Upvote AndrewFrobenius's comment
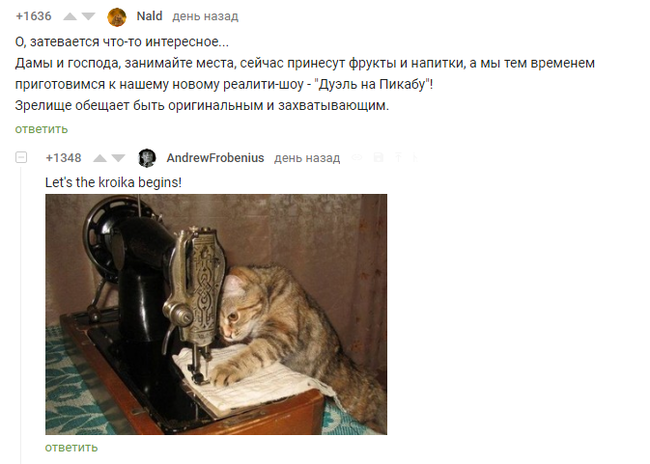This screenshot has height=464, width=650. pos(99,158)
